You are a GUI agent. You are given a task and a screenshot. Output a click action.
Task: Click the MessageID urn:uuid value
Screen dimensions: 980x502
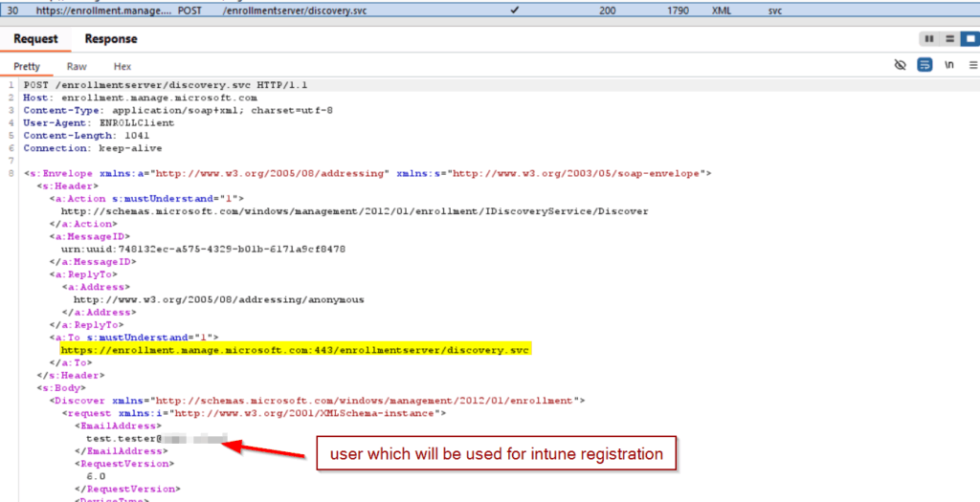(x=203, y=248)
